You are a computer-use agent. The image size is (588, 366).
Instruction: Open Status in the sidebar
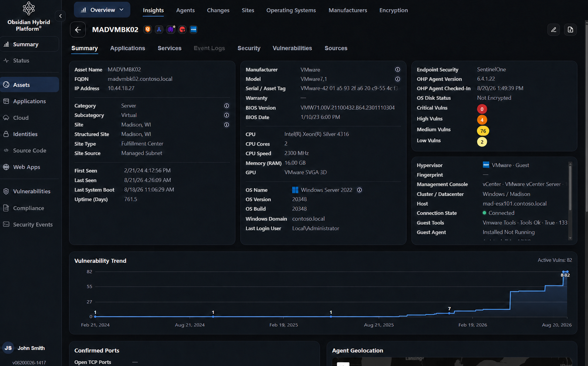pyautogui.click(x=30, y=60)
